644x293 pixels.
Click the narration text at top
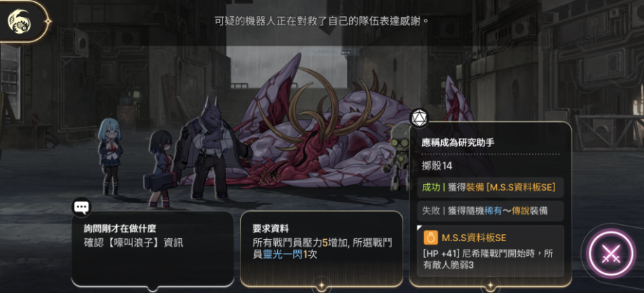pos(322,21)
